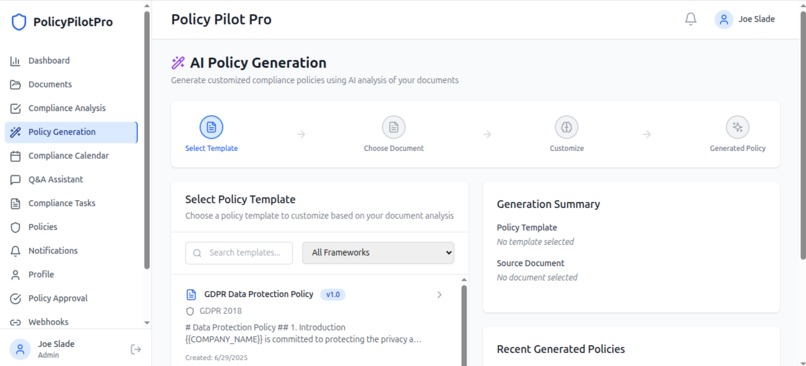Click the Choose Document step circle icon
Viewport: 806px width, 366px height.
pos(394,127)
